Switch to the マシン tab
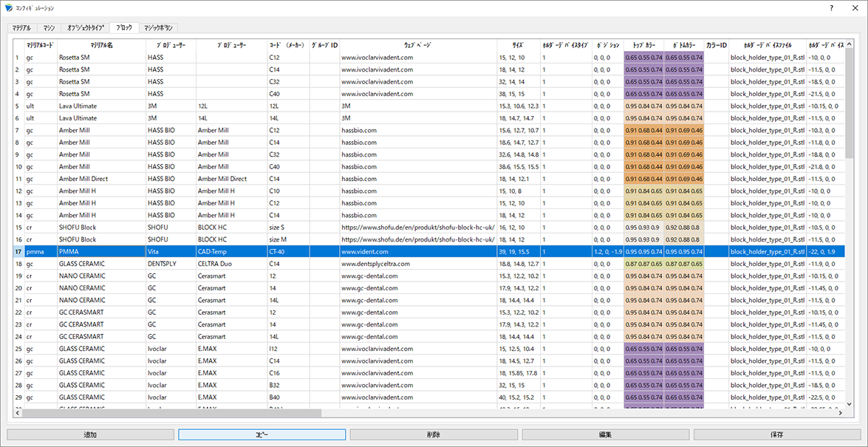Image resolution: width=868 pixels, height=447 pixels. pos(48,27)
